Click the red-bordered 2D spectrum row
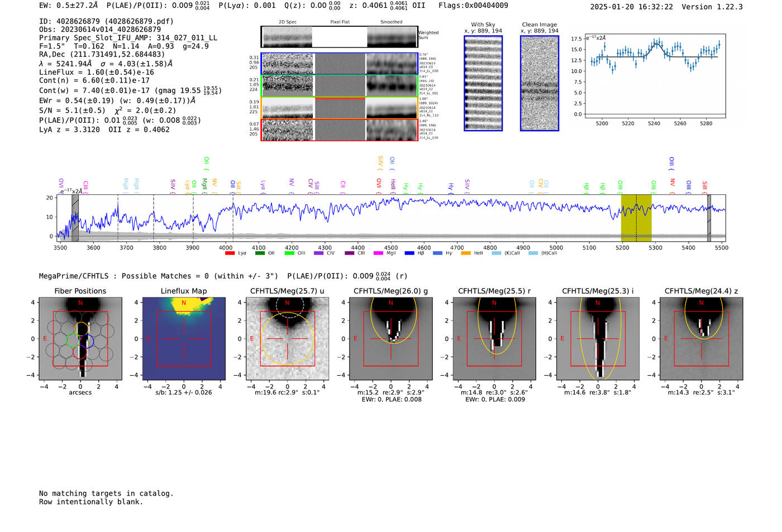The height and width of the screenshot is (532, 782). click(x=340, y=130)
